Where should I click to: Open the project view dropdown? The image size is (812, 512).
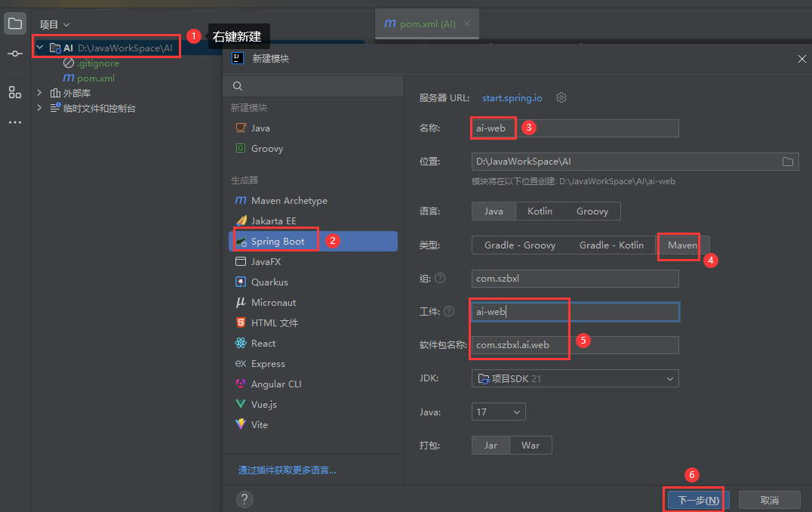[55, 24]
